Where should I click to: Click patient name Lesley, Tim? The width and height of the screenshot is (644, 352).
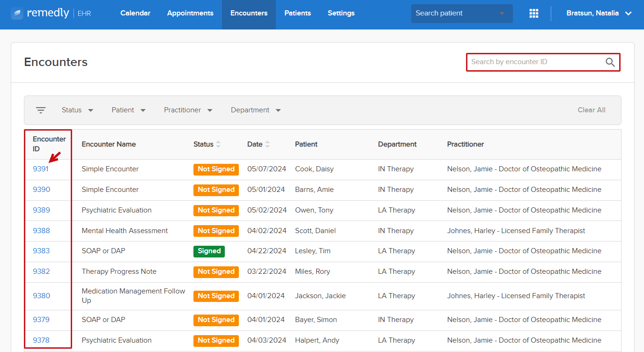click(x=313, y=251)
